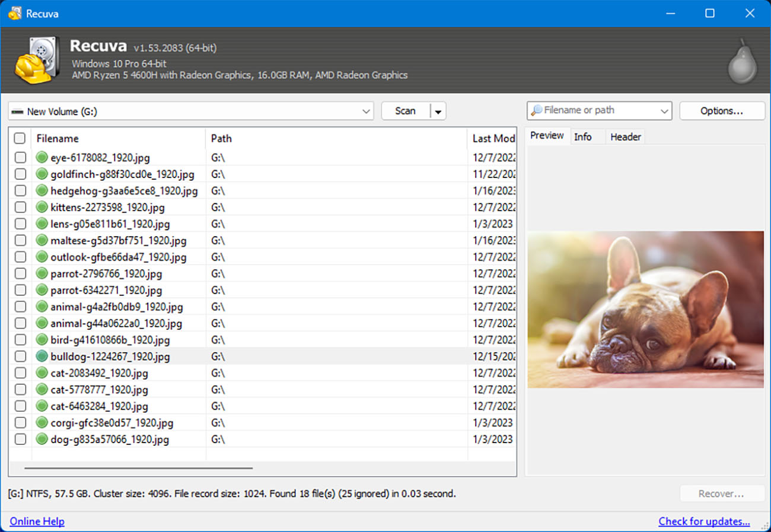Open the Scan options dropdown arrow
Image resolution: width=771 pixels, height=532 pixels.
click(x=437, y=110)
